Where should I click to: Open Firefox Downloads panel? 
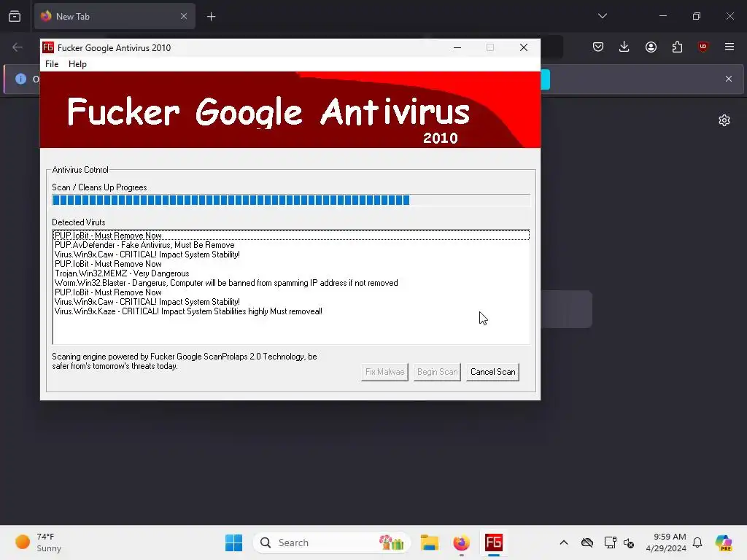(624, 47)
